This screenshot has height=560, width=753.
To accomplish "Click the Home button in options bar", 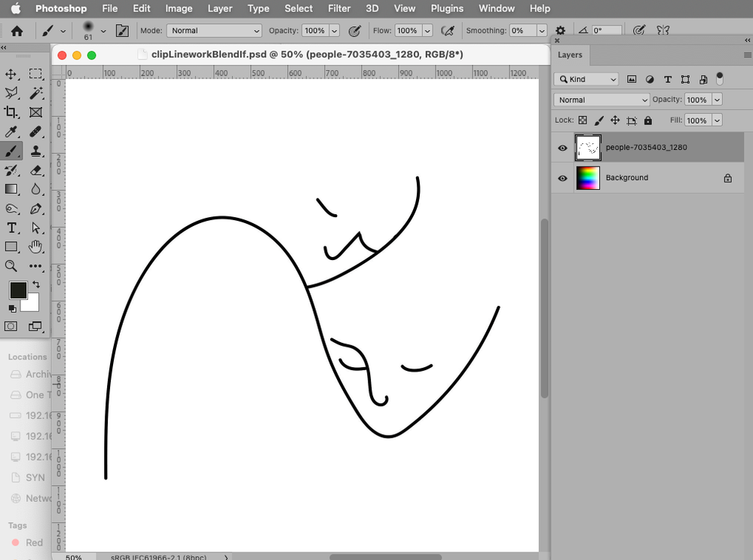I will point(17,31).
